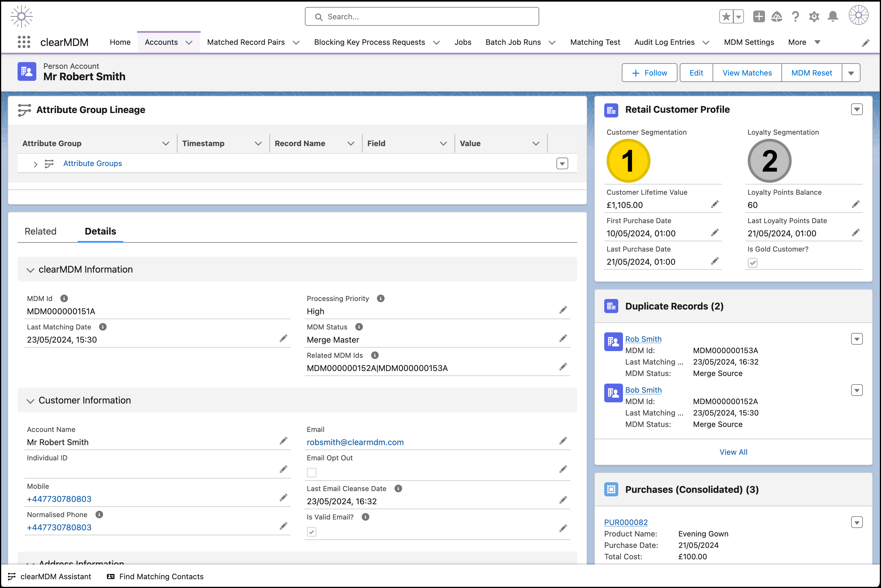The height and width of the screenshot is (588, 881).
Task: Click MDM Id info icon
Action: (x=64, y=298)
